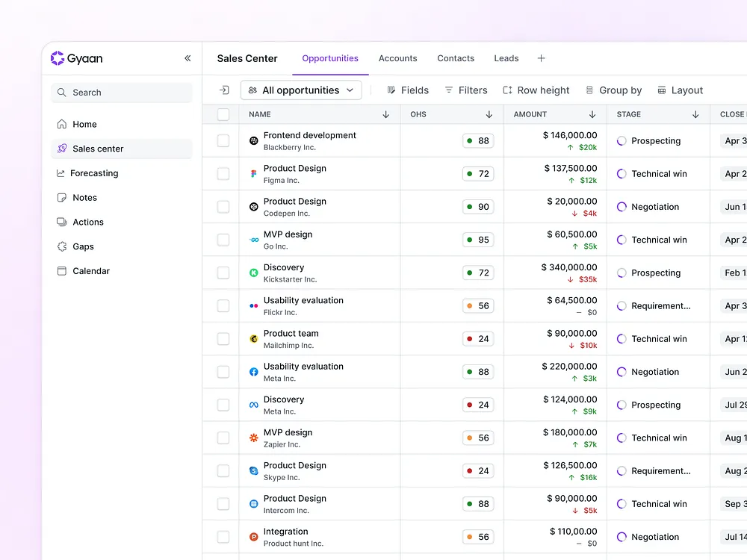Viewport: 747px width, 560px height.
Task: Check the Frontend development row checkbox
Action: click(x=223, y=141)
